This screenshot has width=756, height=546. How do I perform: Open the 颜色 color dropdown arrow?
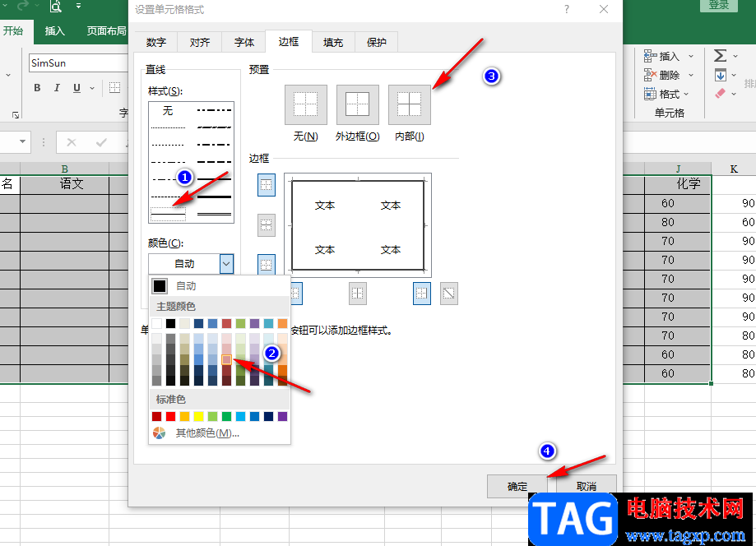click(x=226, y=264)
